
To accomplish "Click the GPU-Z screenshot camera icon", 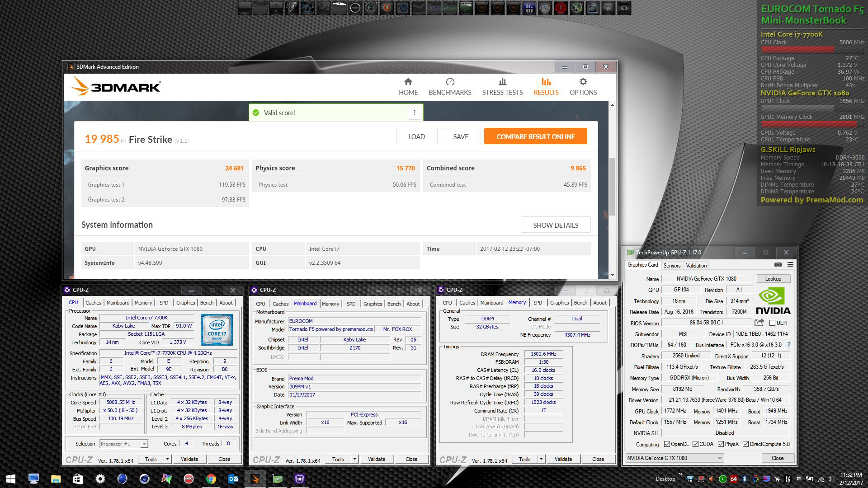I will pos(778,265).
